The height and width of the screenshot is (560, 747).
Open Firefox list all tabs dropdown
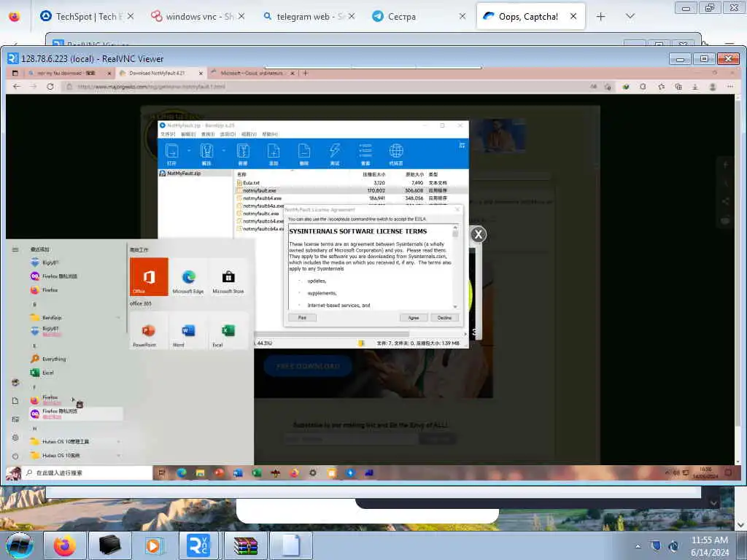[630, 17]
